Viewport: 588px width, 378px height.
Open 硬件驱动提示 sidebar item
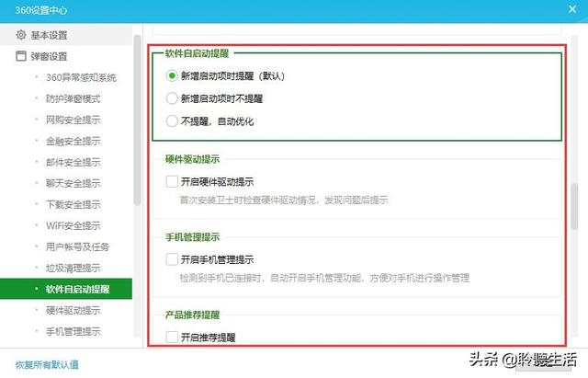73,311
